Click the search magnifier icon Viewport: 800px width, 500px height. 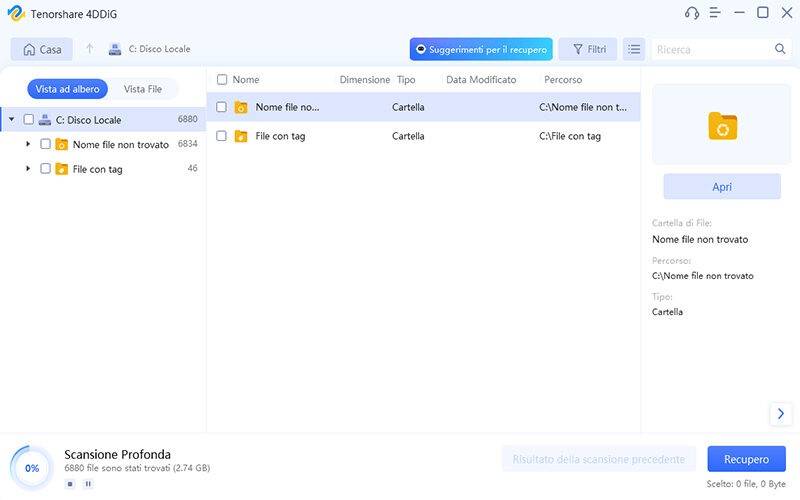point(780,49)
